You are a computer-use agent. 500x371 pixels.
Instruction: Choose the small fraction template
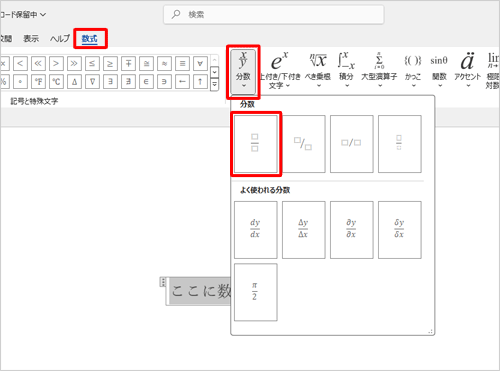(x=400, y=144)
